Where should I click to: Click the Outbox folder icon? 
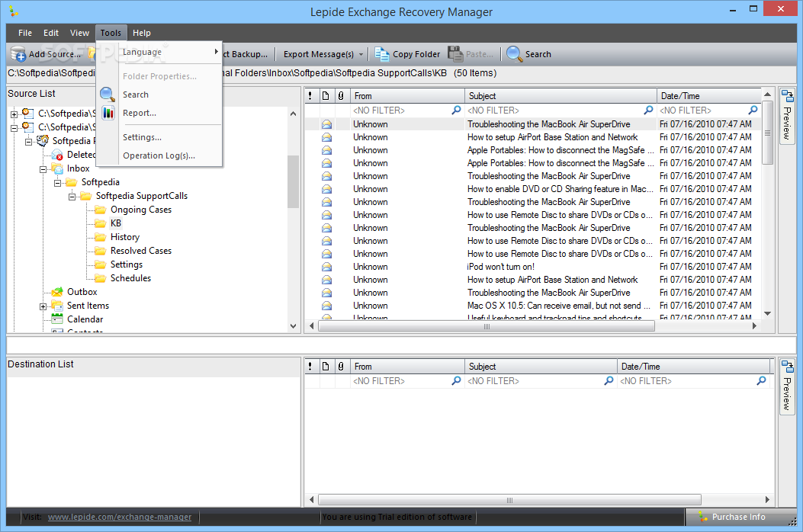pos(57,292)
